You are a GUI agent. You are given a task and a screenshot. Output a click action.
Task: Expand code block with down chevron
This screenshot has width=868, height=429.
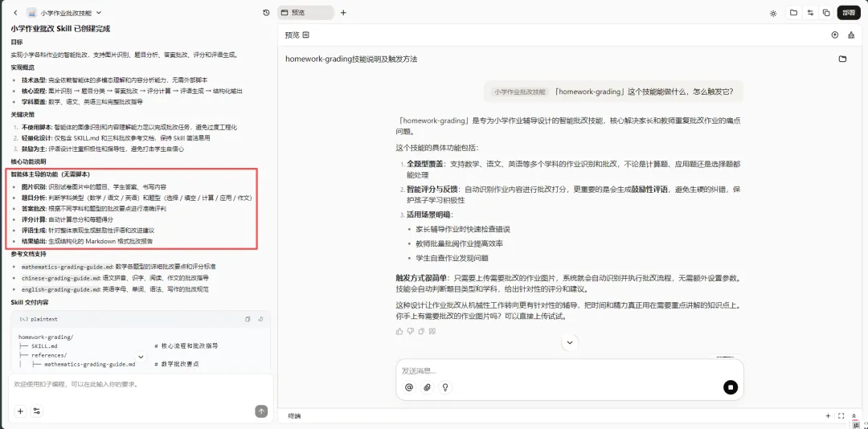click(x=141, y=357)
